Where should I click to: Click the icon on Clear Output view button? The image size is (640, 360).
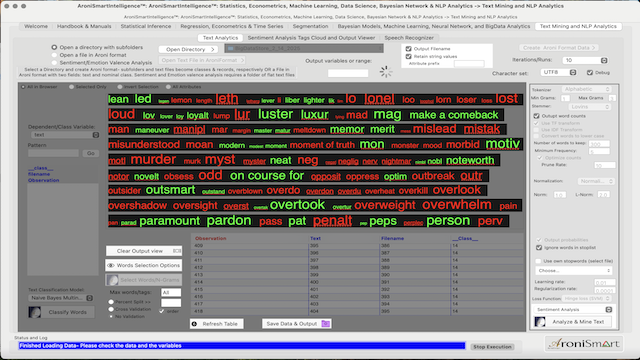tap(177, 251)
